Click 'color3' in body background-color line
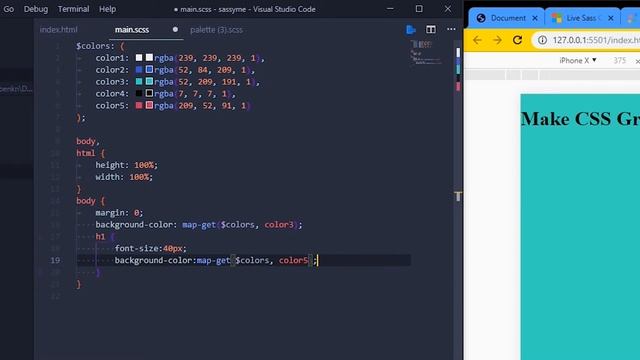 tap(279, 224)
